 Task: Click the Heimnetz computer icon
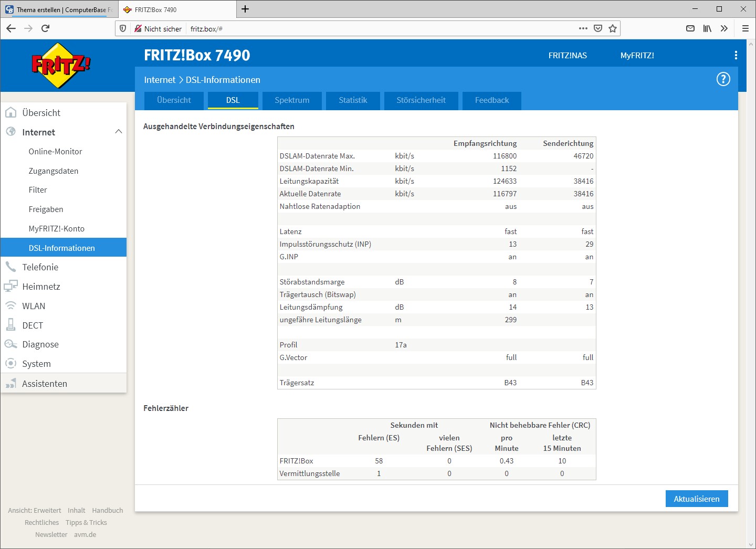point(10,287)
